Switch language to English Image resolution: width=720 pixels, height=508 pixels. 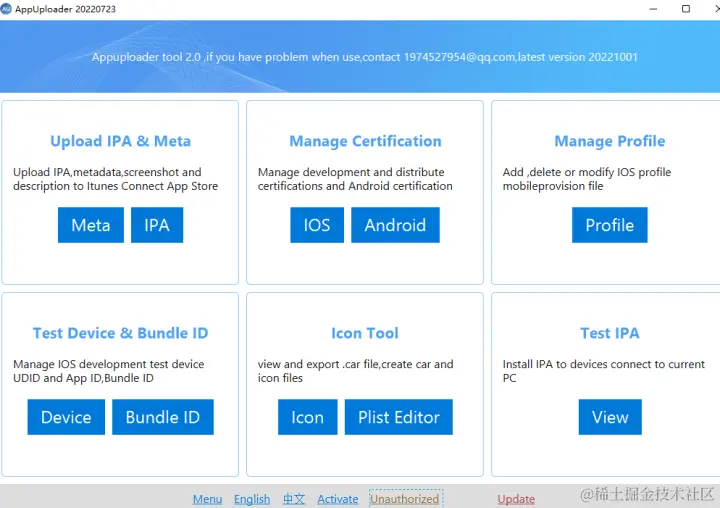click(x=252, y=499)
